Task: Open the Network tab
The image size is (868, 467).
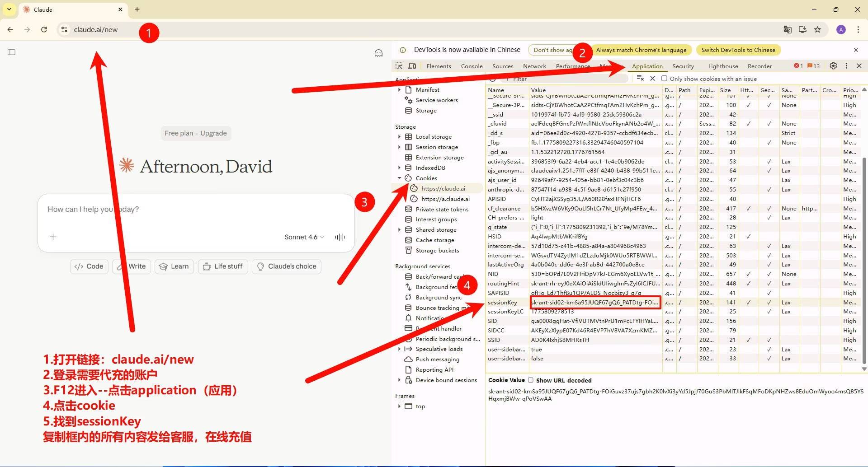Action: tap(534, 66)
